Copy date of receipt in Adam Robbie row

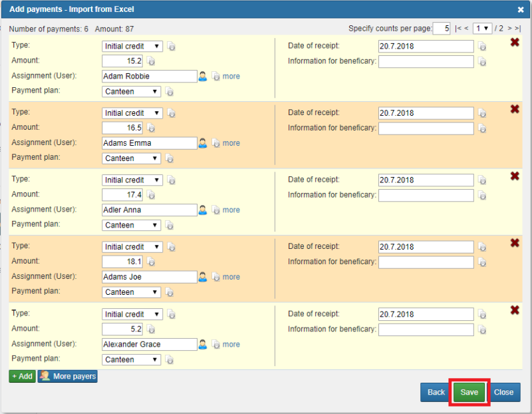pyautogui.click(x=482, y=46)
